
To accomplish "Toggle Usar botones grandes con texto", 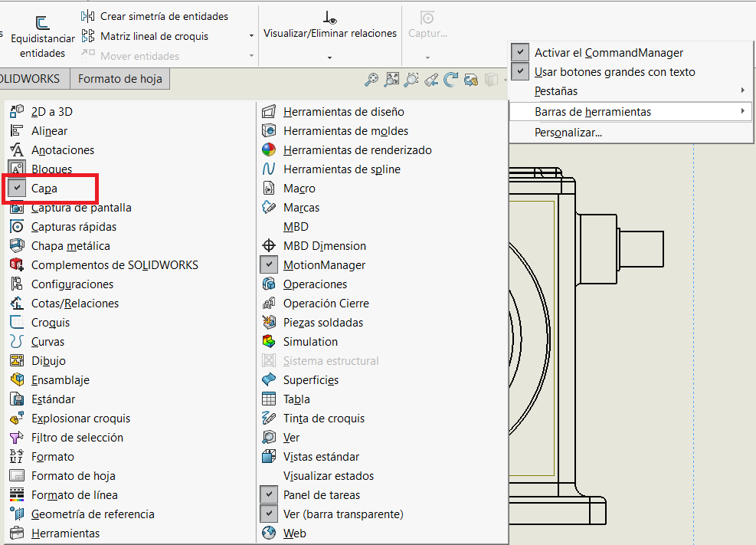I will click(521, 72).
